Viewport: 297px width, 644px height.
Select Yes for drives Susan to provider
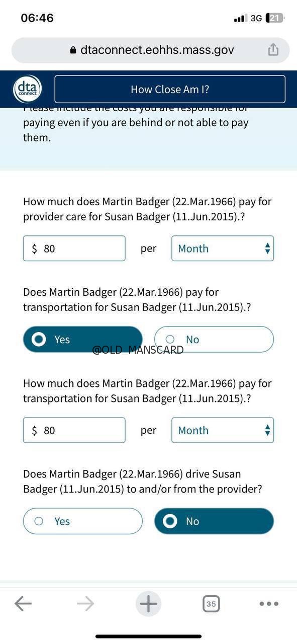[83, 521]
